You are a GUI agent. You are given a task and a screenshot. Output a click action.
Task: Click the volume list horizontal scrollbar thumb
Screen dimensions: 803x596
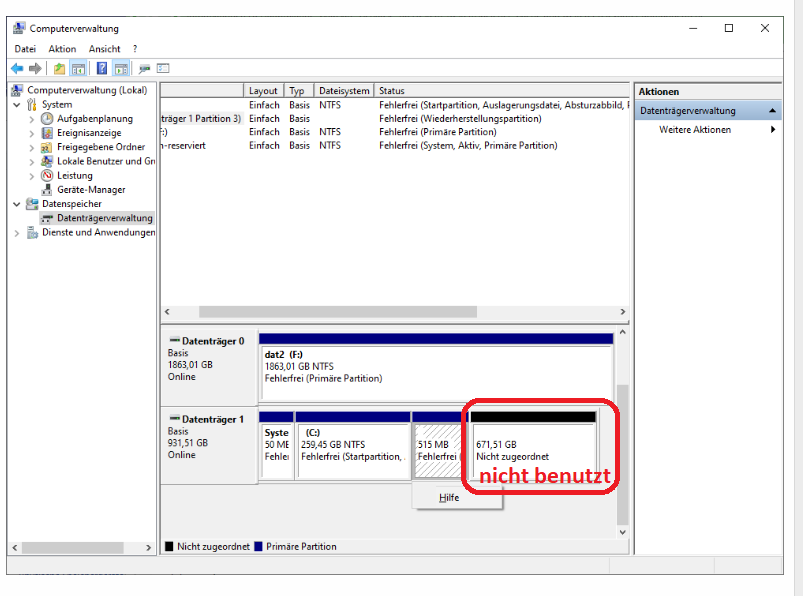click(x=337, y=312)
